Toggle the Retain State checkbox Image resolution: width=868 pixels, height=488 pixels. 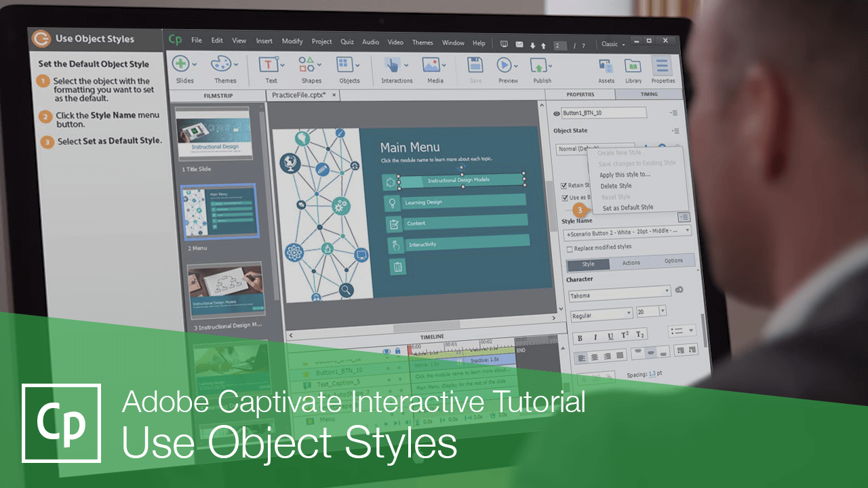564,184
